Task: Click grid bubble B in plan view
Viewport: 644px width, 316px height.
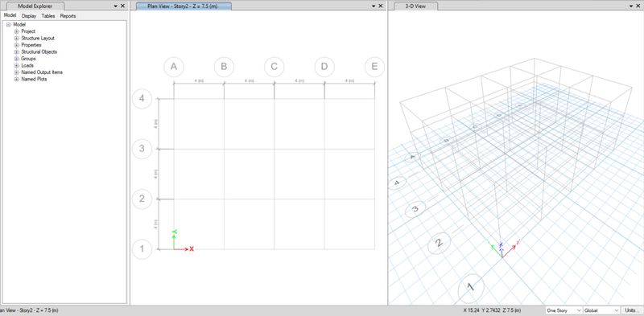Action: [x=225, y=67]
